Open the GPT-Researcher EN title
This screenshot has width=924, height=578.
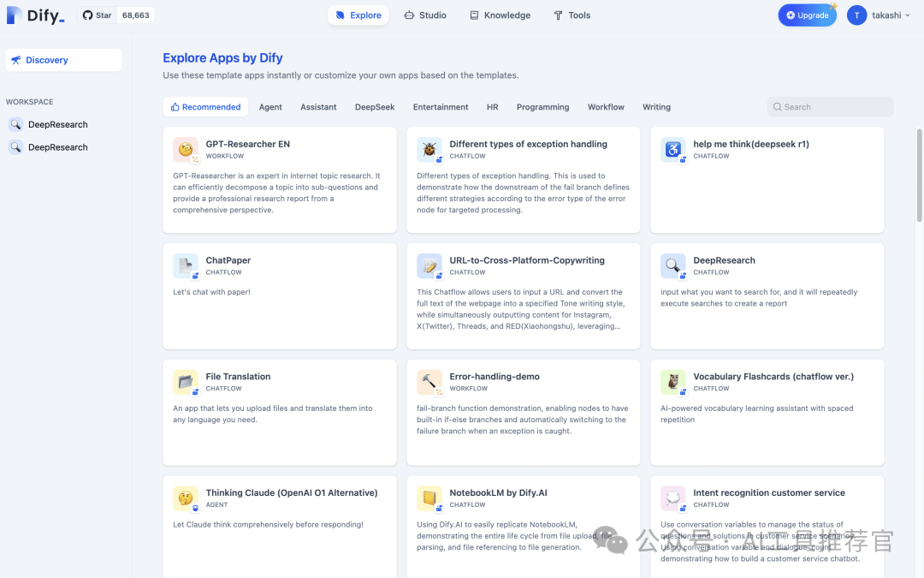pyautogui.click(x=247, y=144)
